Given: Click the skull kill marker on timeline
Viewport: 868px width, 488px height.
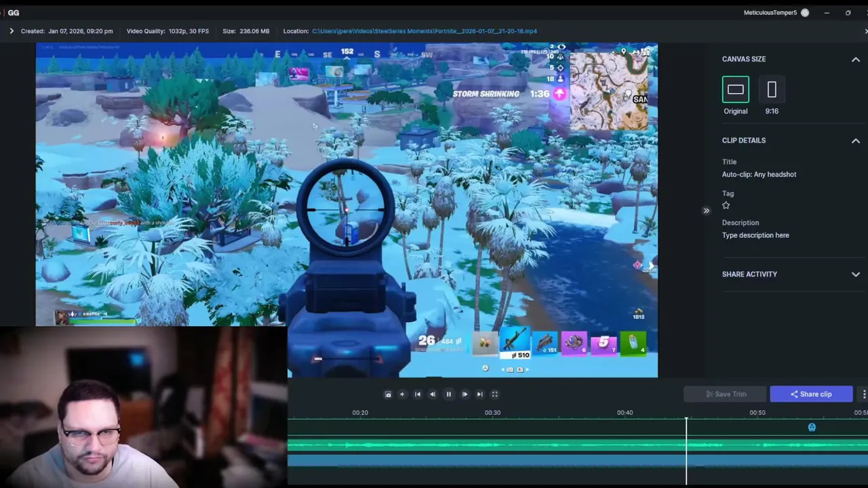Looking at the screenshot, I should point(812,427).
